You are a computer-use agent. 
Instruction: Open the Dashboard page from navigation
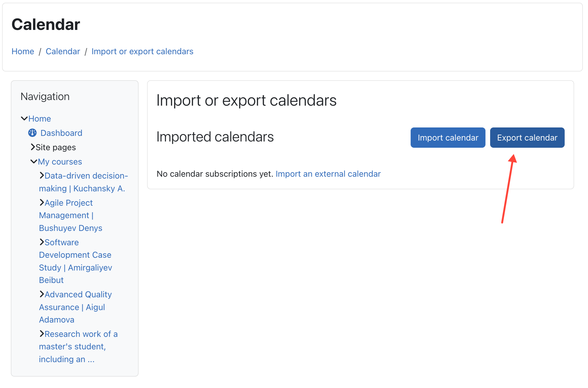click(61, 133)
